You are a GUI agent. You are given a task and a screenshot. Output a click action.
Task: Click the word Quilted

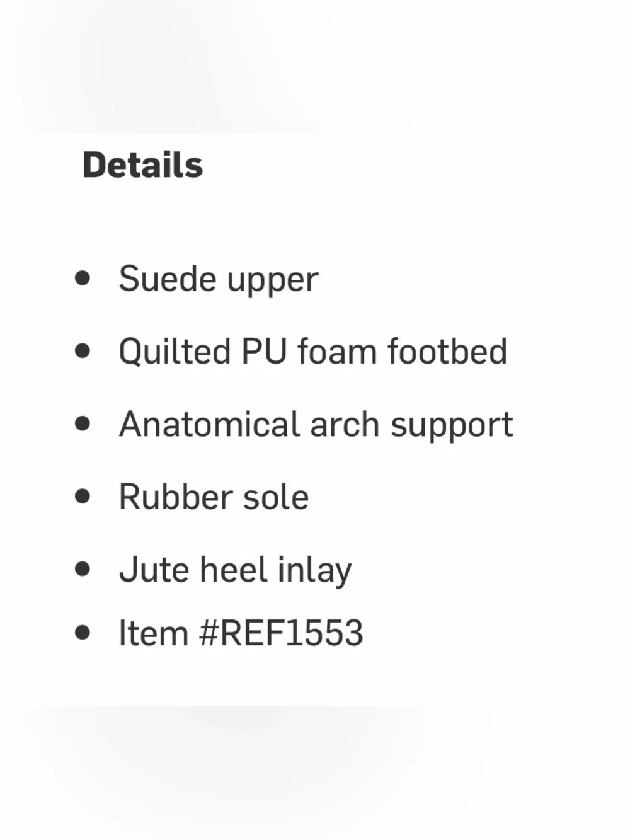175,351
